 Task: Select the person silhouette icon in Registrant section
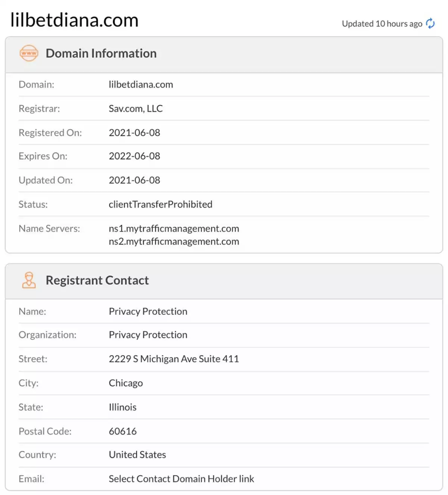(x=29, y=280)
